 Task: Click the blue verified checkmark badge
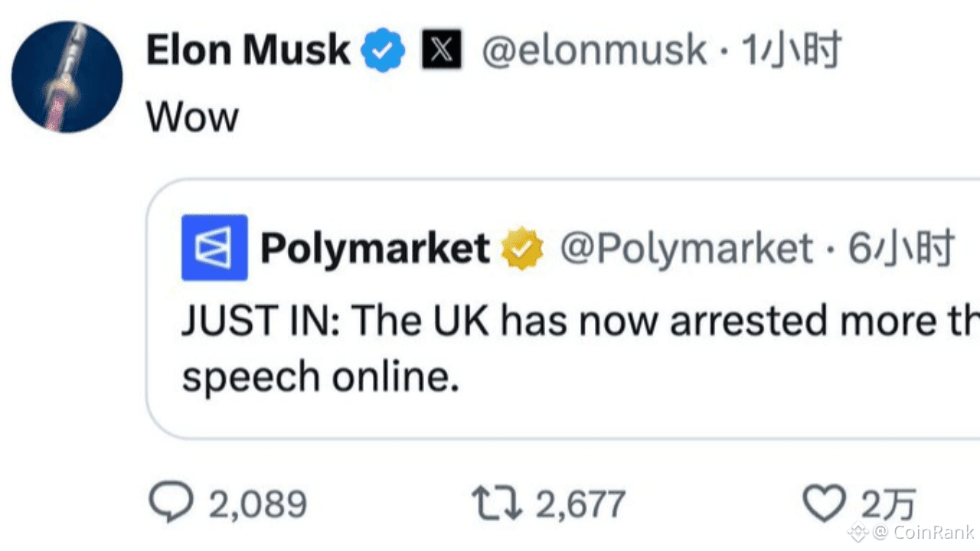point(383,51)
